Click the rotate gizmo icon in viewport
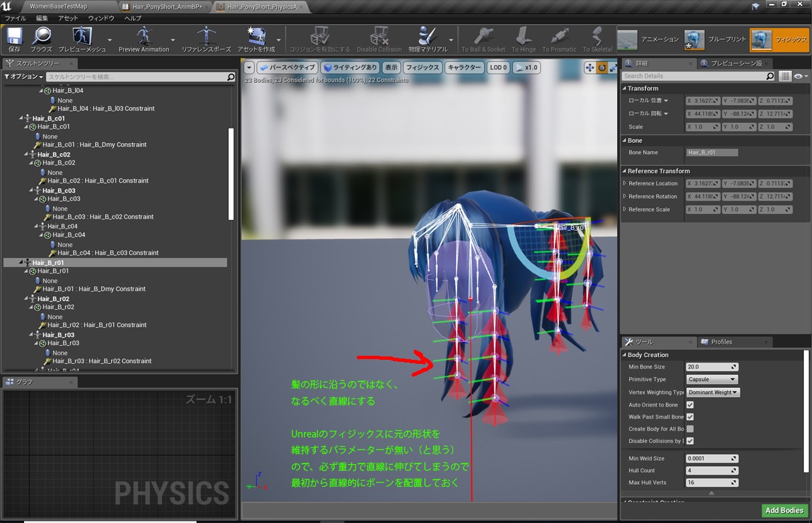The height and width of the screenshot is (523, 812). (602, 68)
